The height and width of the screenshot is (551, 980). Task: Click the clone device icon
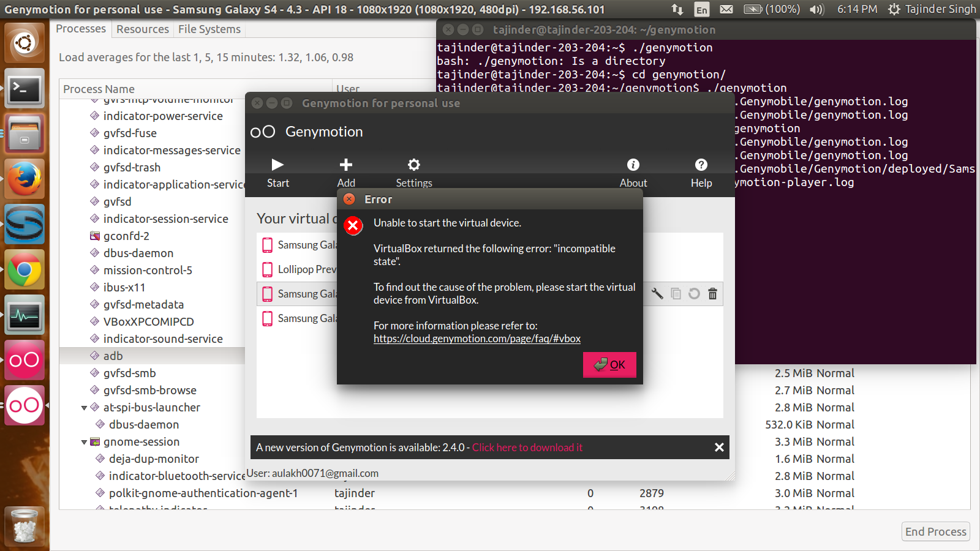[x=676, y=294]
